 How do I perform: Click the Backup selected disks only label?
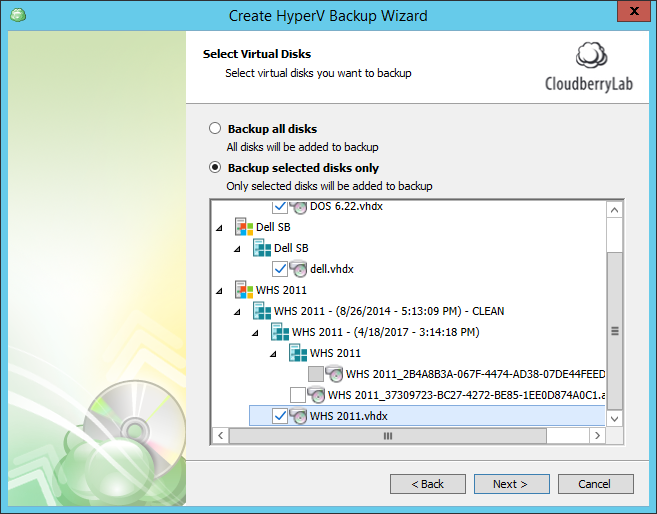click(x=303, y=168)
